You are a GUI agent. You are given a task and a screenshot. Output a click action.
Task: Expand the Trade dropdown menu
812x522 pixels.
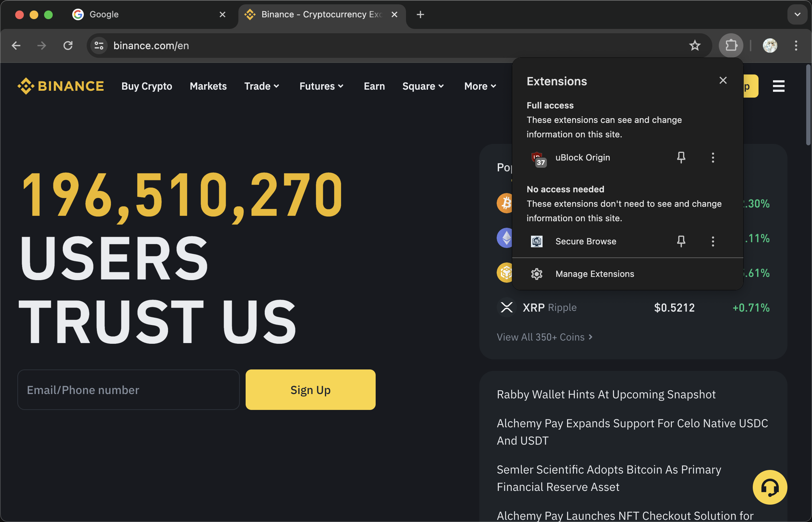pos(262,86)
